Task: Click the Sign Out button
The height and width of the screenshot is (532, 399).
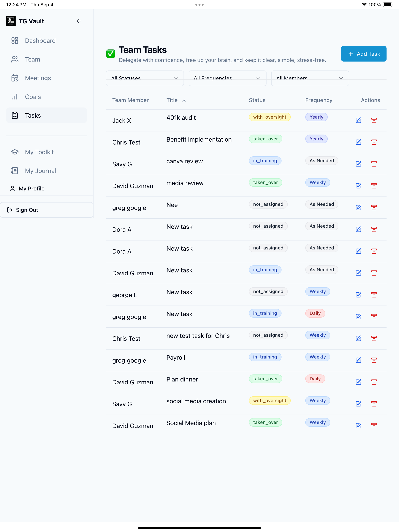Action: (46, 210)
